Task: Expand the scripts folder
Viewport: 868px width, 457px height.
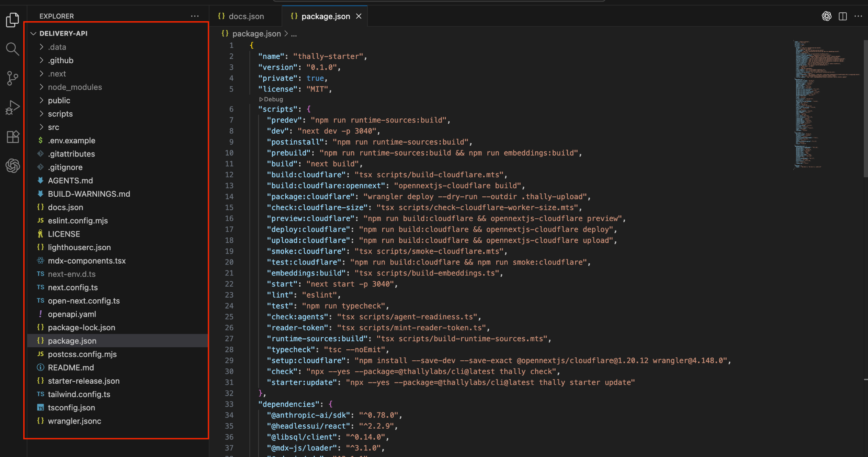Action: (x=41, y=114)
